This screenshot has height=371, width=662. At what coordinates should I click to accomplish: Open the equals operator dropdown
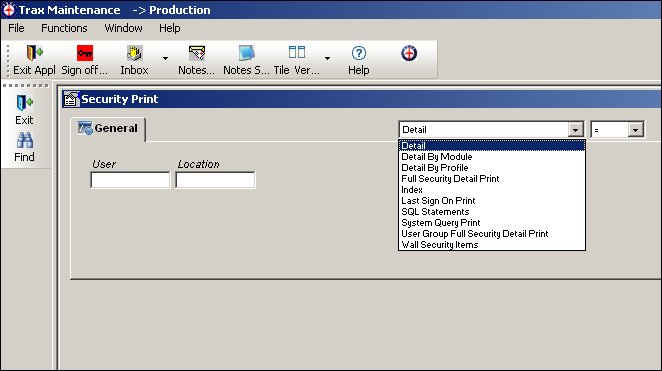click(x=635, y=130)
